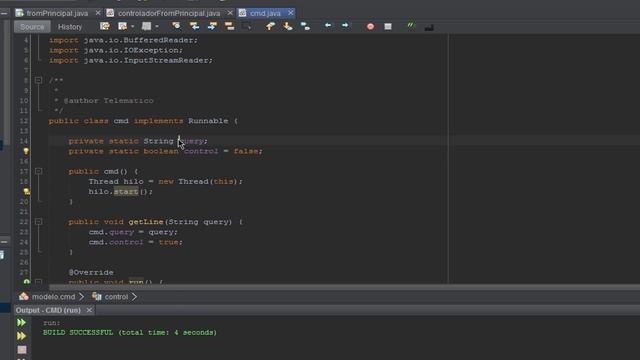Click Shift Line Right arrow icon
This screenshot has height=360, width=640.
[x=345, y=26]
